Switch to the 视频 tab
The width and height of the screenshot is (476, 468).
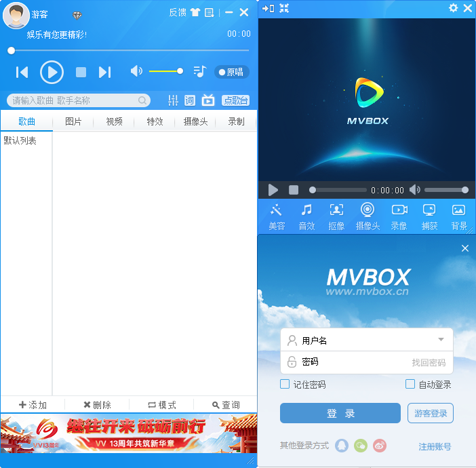coord(114,122)
